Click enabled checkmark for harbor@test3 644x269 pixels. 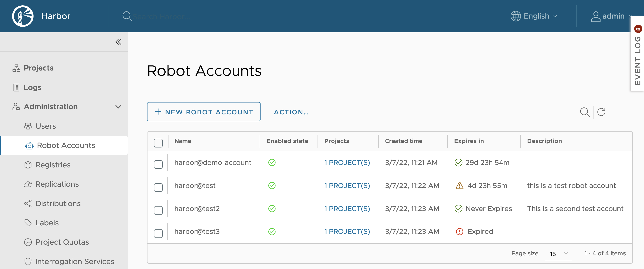coord(272,232)
